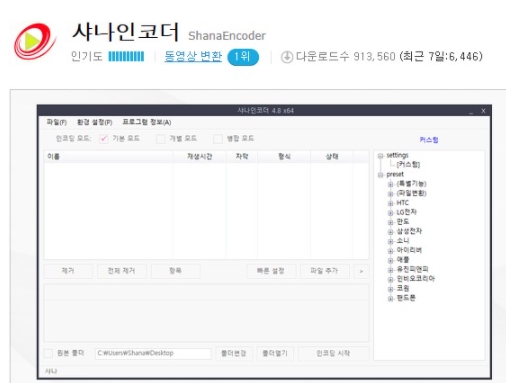506x383 pixels.
Task: Click the ShanaEncoder red logo icon
Action: [35, 41]
